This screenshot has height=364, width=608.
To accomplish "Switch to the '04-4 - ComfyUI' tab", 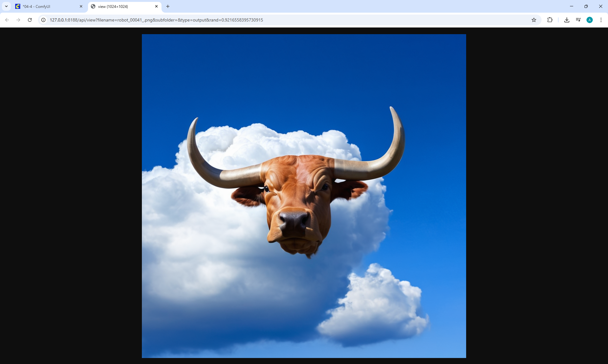I will 44,6.
